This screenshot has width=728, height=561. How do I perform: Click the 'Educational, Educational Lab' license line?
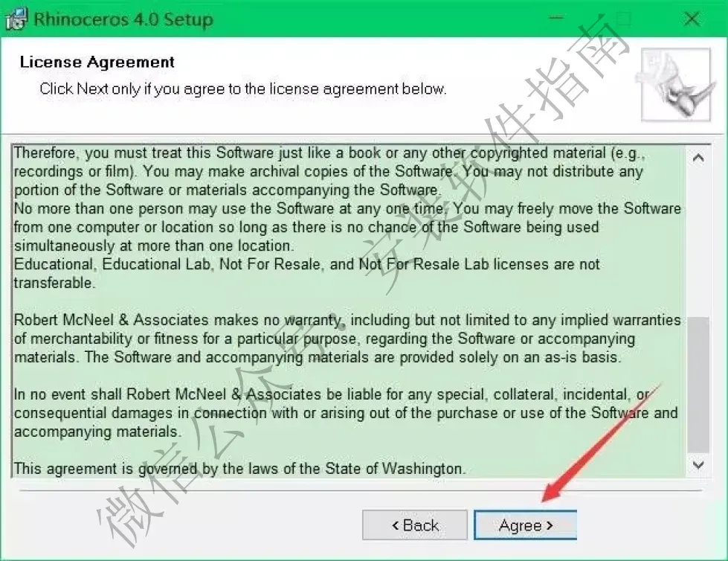point(306,274)
